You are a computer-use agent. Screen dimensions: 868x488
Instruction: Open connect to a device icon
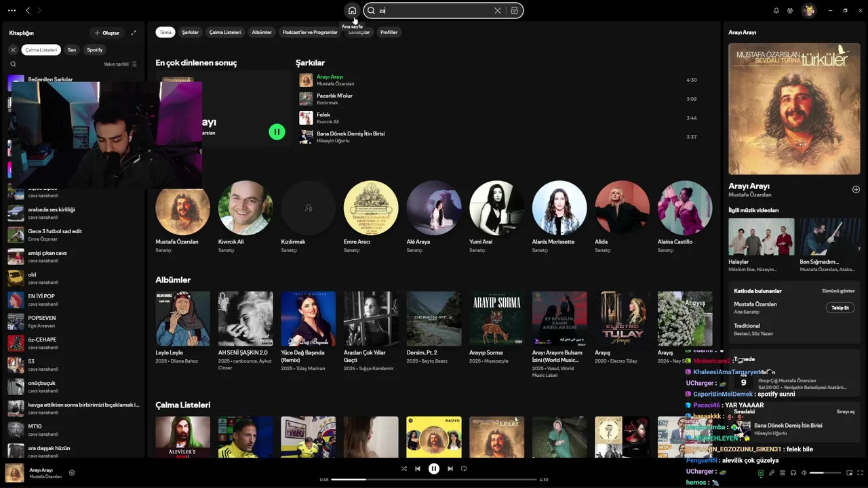coord(793,473)
